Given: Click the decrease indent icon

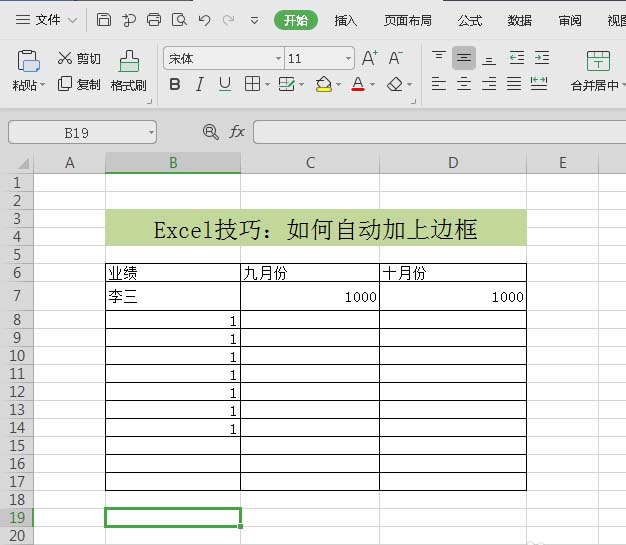Looking at the screenshot, I should tap(517, 58).
